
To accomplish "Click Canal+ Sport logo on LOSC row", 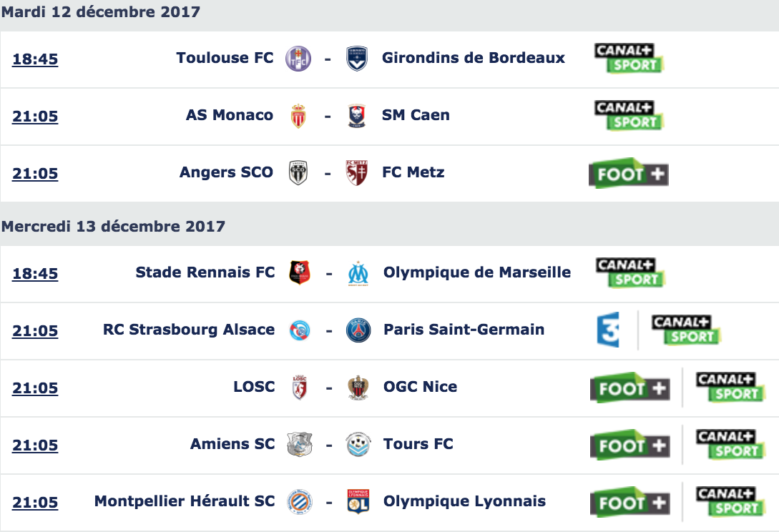I will [730, 387].
